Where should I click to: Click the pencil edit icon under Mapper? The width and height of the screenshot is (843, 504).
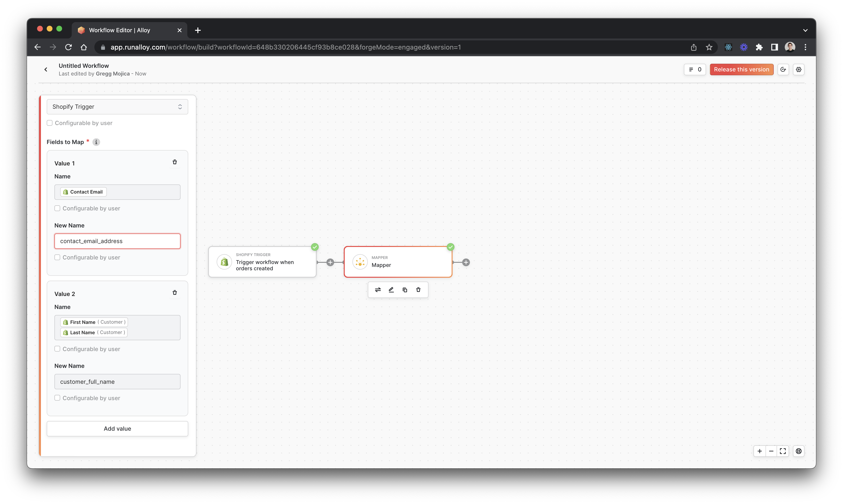tap(391, 290)
